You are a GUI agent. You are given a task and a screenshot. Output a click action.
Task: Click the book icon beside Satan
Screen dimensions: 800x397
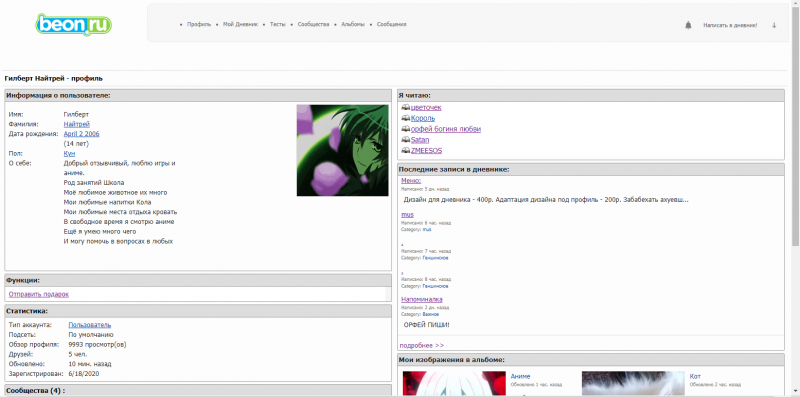tap(406, 140)
